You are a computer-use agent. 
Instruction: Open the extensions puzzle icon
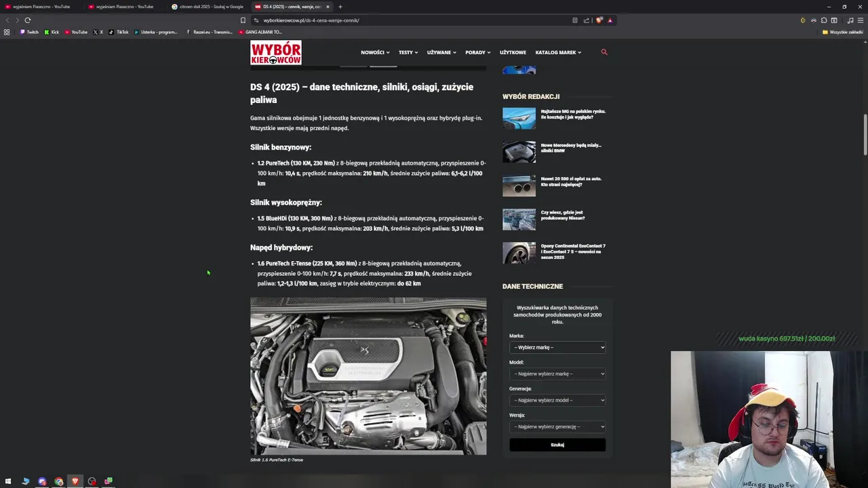(x=824, y=20)
